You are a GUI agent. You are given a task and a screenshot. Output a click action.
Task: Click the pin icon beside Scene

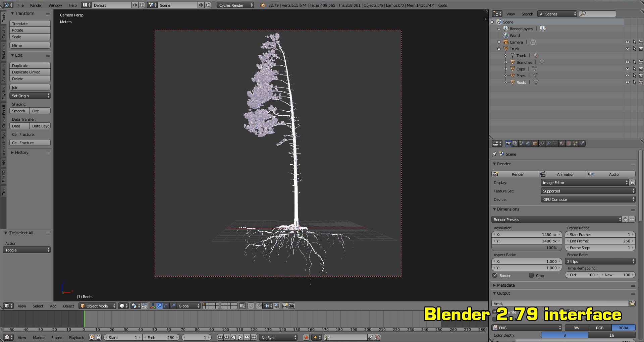point(494,154)
